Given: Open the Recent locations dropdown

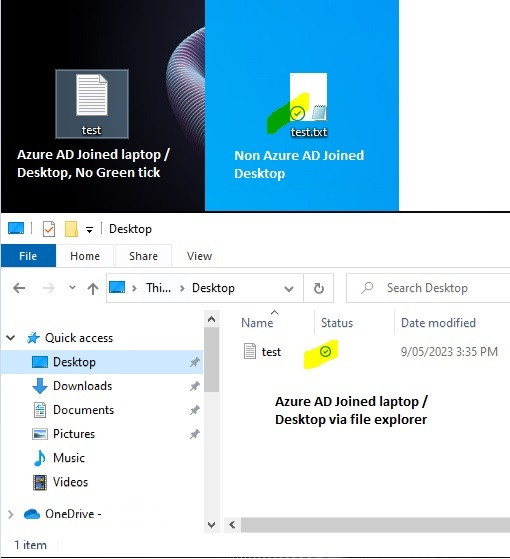Looking at the screenshot, I should pyautogui.click(x=72, y=287).
